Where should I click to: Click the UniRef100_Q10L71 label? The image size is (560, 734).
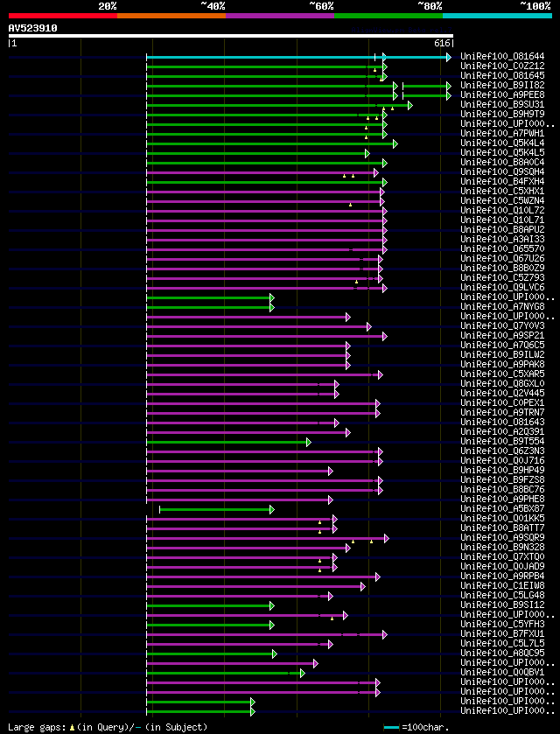(502, 220)
